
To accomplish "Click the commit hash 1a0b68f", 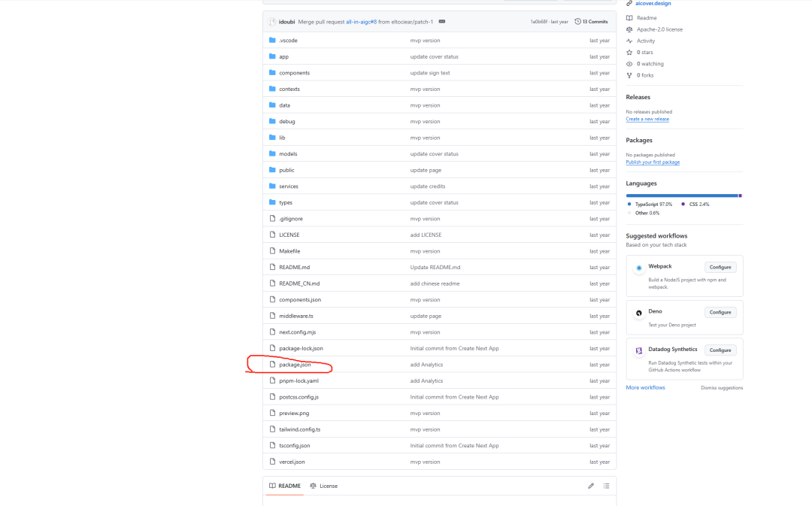I will pos(540,22).
